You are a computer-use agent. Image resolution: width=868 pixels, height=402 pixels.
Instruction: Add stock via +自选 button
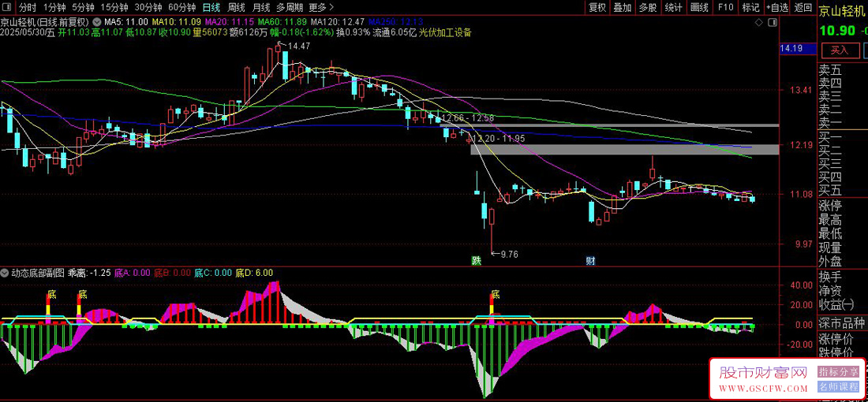[x=777, y=8]
